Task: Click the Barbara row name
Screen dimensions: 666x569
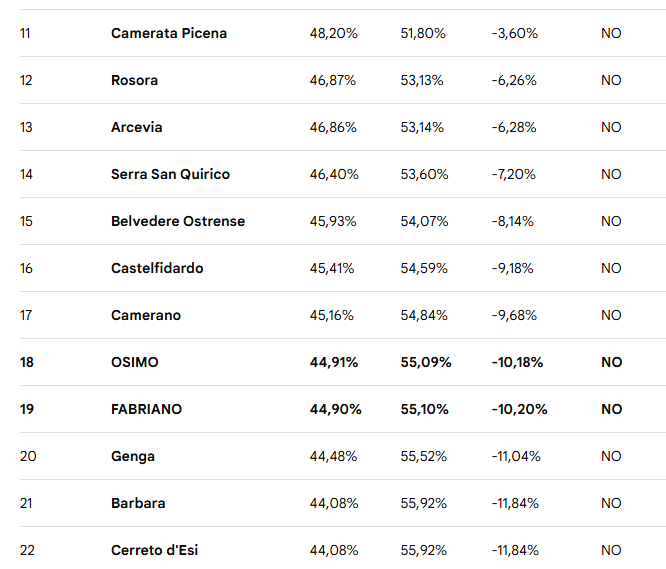Action: point(138,503)
